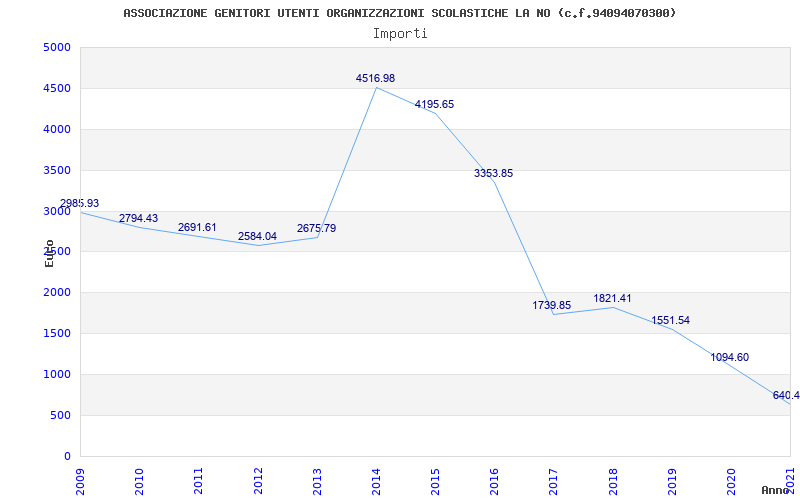
Task: Click the 1500 y-axis tick label
Action: (x=57, y=334)
